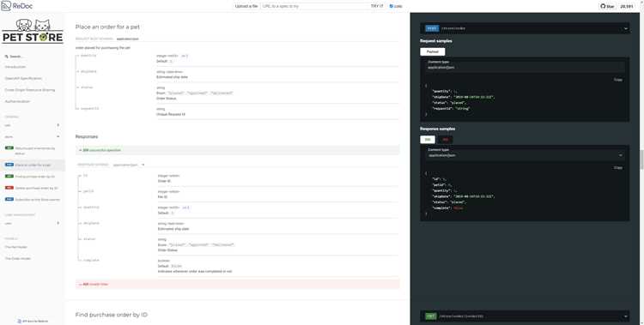The height and width of the screenshot is (325, 644).
Task: Click the green GET badge at the samples panel bottom
Action: [430, 316]
